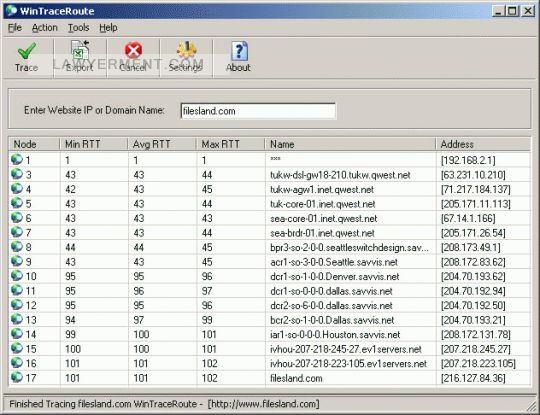Open the Tools menu
Viewport: 540px width, 415px height.
click(79, 28)
